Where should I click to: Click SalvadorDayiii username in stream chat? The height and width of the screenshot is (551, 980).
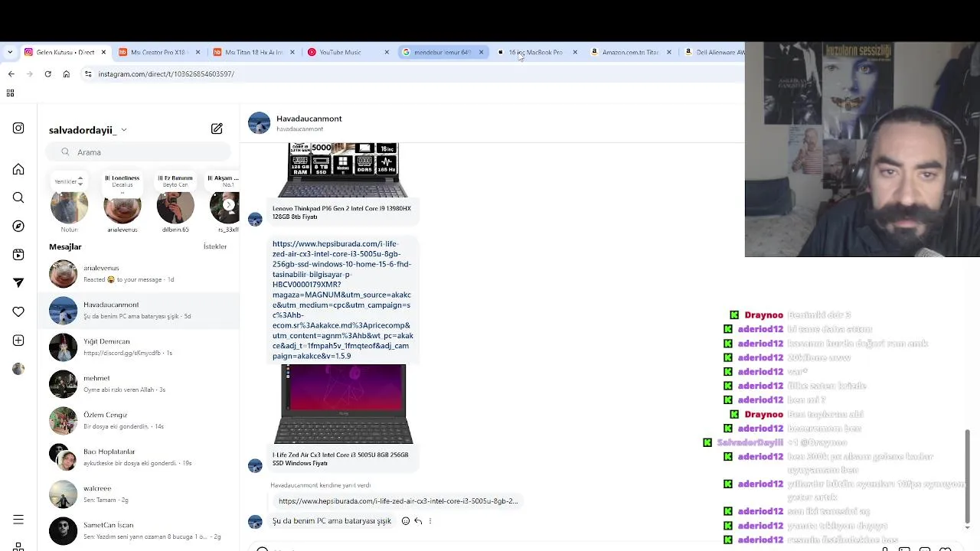pos(750,442)
